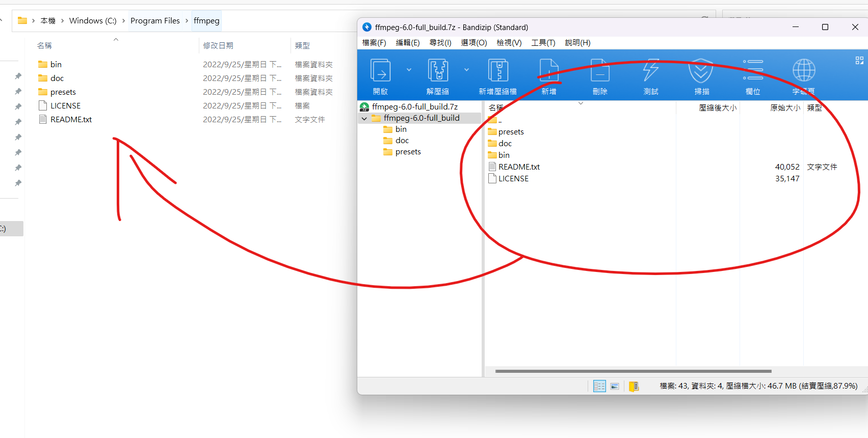Viewport: 868px width, 438px height.
Task: Click the grid icon at toolbar's right edge
Action: click(859, 61)
